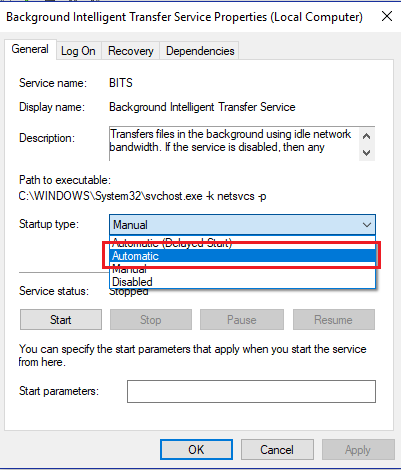Switch to the General tab
401x470 pixels.
pyautogui.click(x=30, y=49)
